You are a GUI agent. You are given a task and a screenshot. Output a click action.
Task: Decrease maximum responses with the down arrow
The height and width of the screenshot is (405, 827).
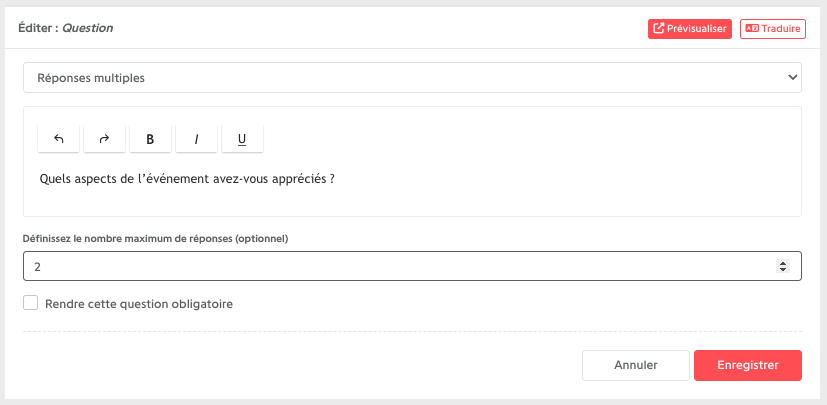(x=783, y=269)
